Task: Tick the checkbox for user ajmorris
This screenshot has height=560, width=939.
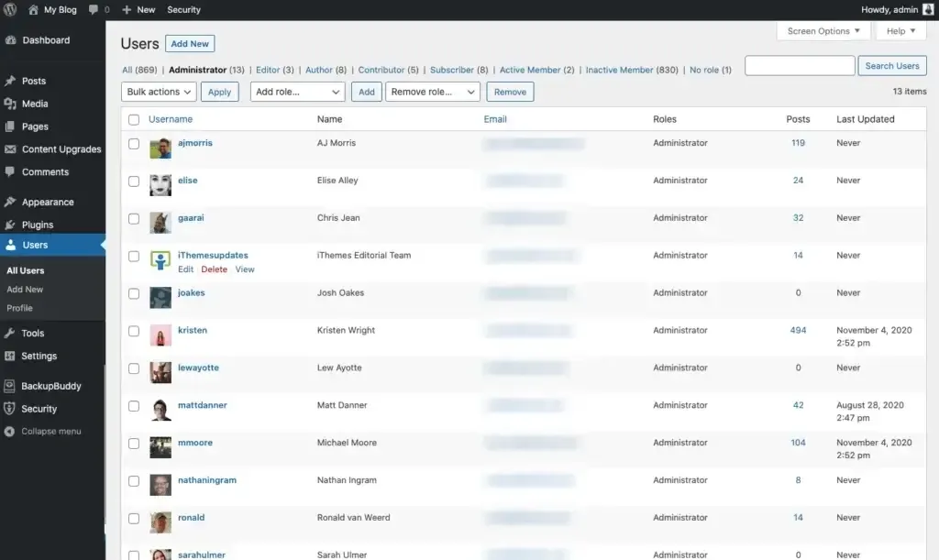Action: 134,144
